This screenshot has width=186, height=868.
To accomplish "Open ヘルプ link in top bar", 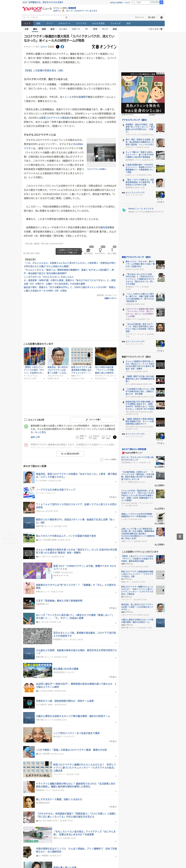I will click(127, 2).
